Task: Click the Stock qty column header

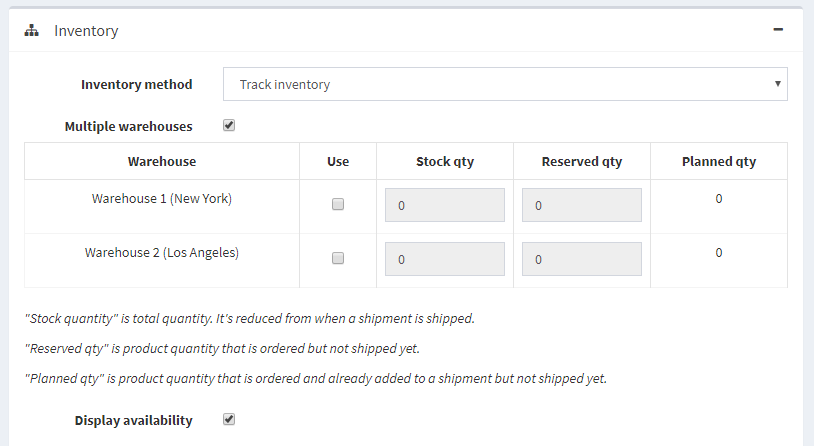Action: coord(445,161)
